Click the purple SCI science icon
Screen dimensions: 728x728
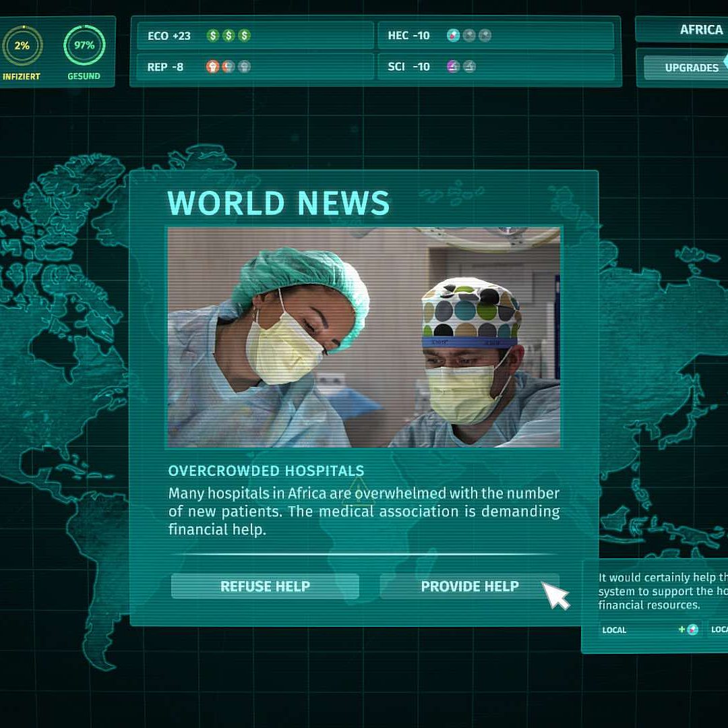click(x=454, y=67)
